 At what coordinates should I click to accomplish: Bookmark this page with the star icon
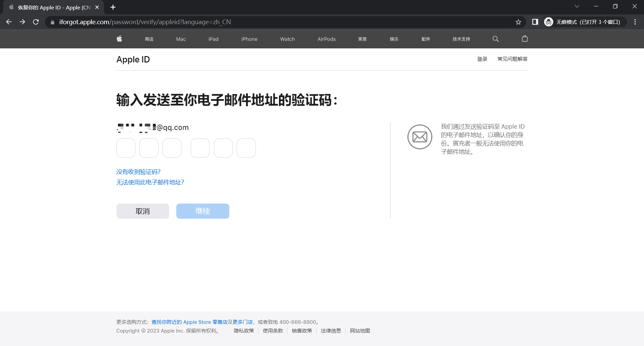click(x=518, y=22)
